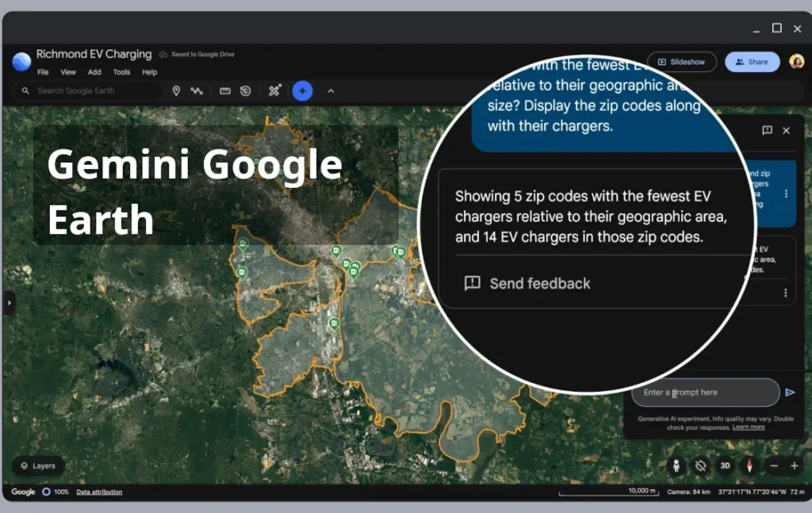The image size is (812, 513).
Task: Toggle map UI visibility with crossed-eye control
Action: pos(701,466)
